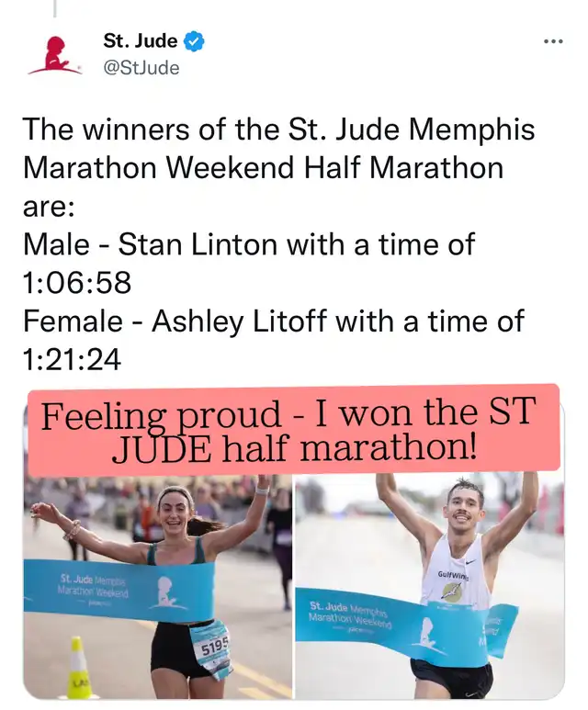Select the 'Female - Ashley Litoff' text line
This screenshot has width=588, height=710.
point(274,321)
